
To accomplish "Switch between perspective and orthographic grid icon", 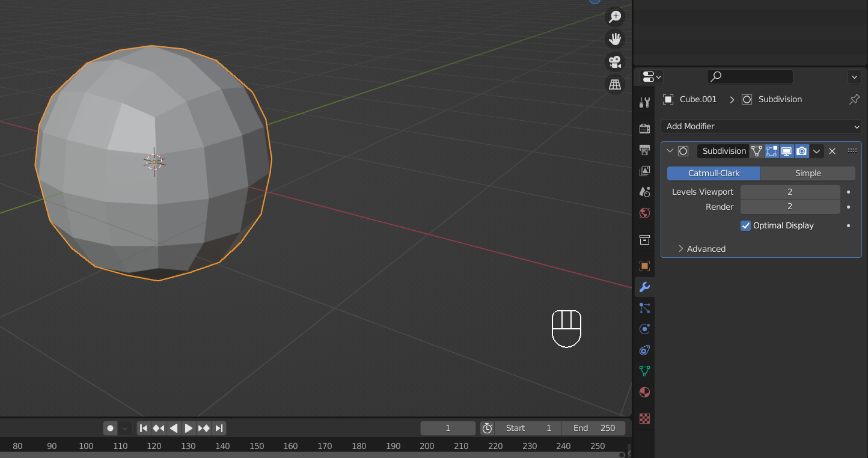I will pyautogui.click(x=615, y=85).
